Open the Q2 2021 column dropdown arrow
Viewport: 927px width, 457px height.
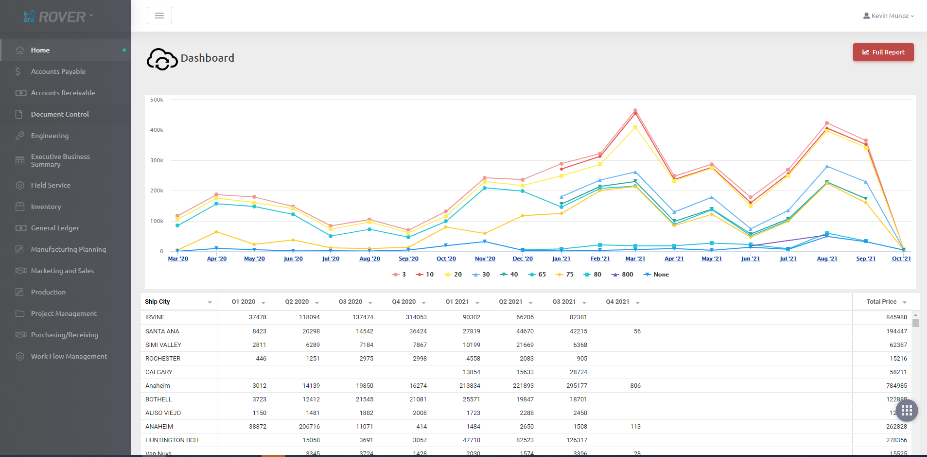(531, 303)
